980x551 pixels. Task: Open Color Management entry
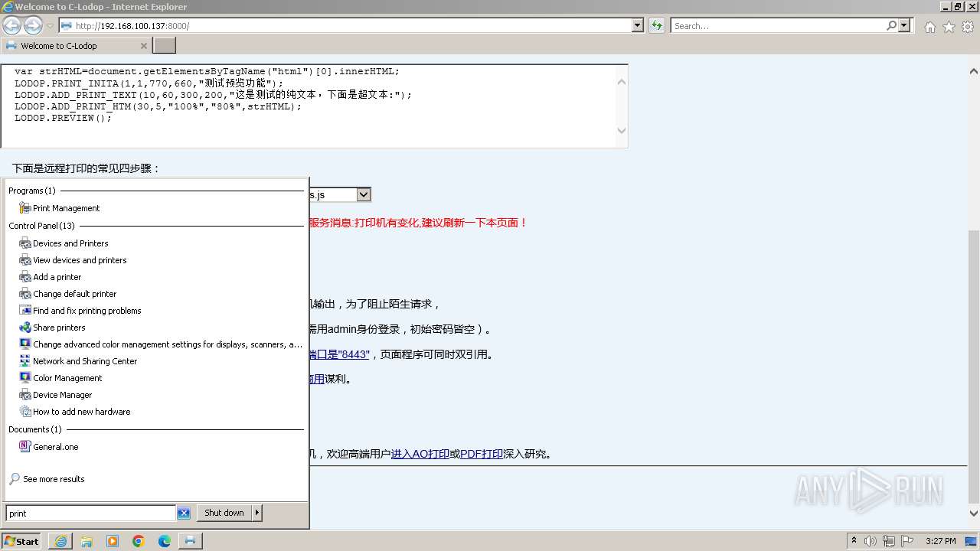(x=67, y=378)
